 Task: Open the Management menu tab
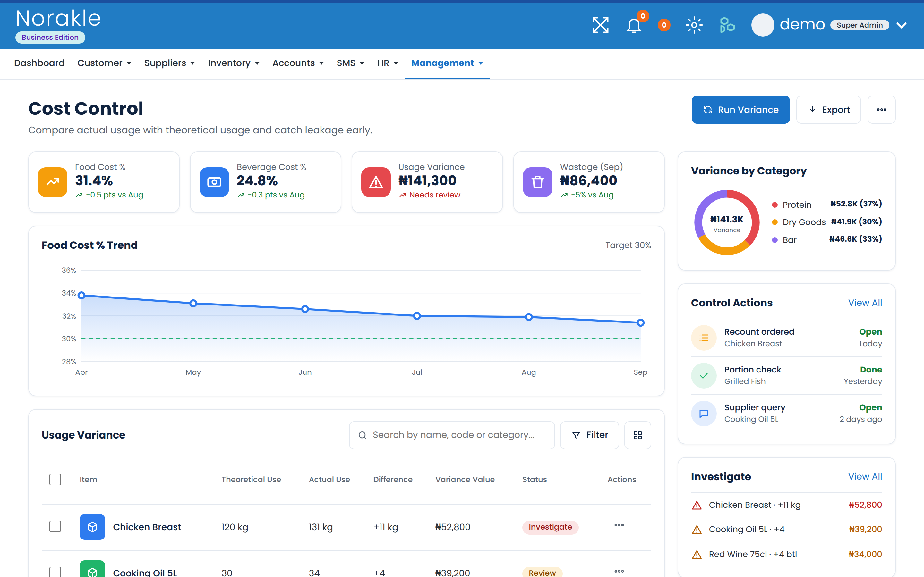pos(447,63)
